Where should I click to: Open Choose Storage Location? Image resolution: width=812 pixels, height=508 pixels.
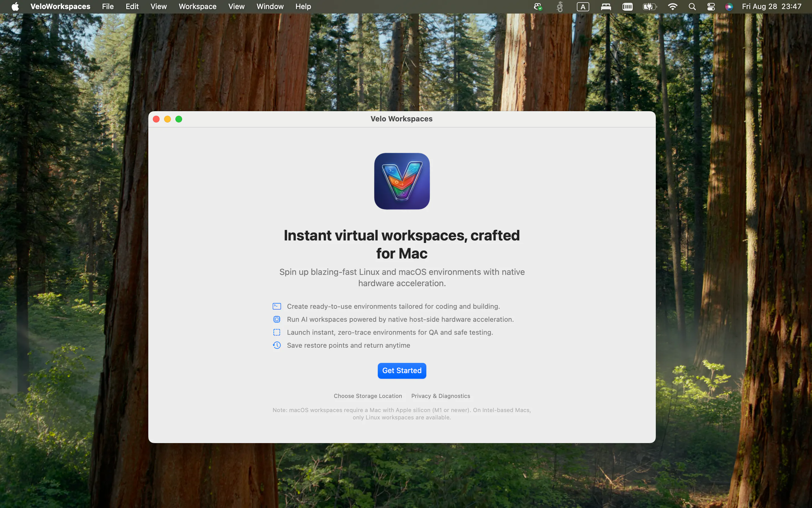point(368,396)
